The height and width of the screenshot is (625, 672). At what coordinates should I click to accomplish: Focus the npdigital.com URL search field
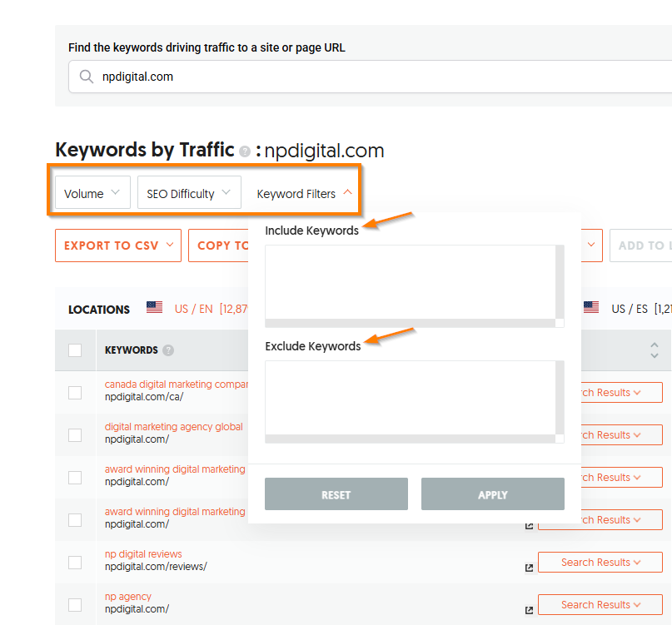pos(369,77)
